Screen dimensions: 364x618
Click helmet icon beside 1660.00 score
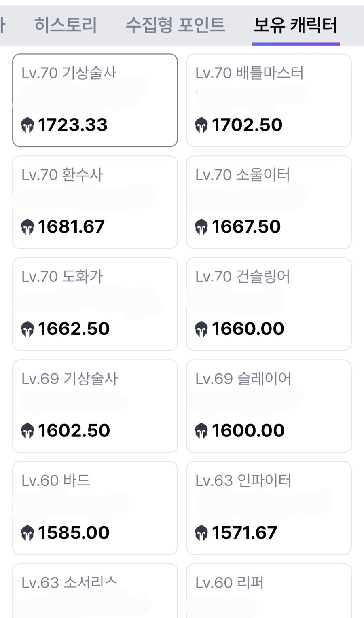click(201, 329)
